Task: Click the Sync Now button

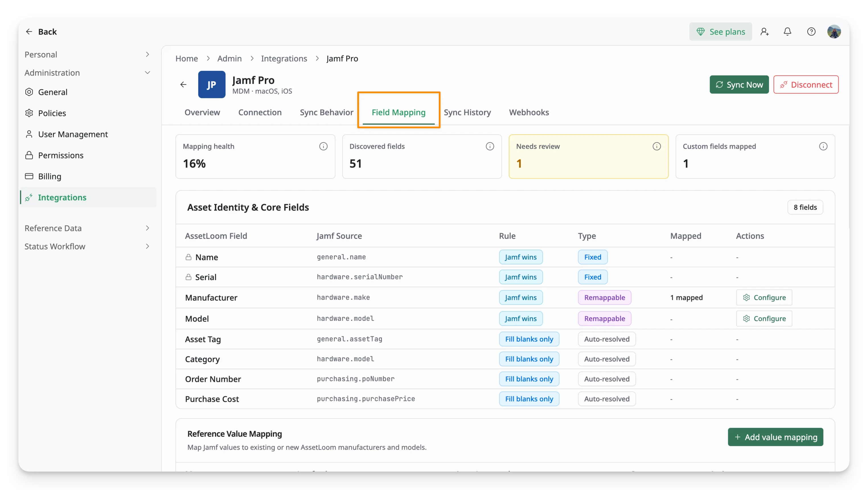Action: [x=739, y=85]
